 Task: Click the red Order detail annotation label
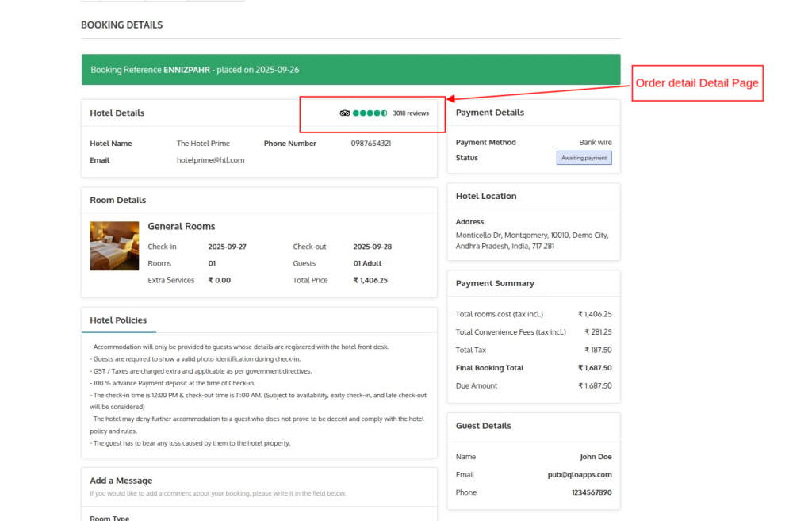[697, 83]
